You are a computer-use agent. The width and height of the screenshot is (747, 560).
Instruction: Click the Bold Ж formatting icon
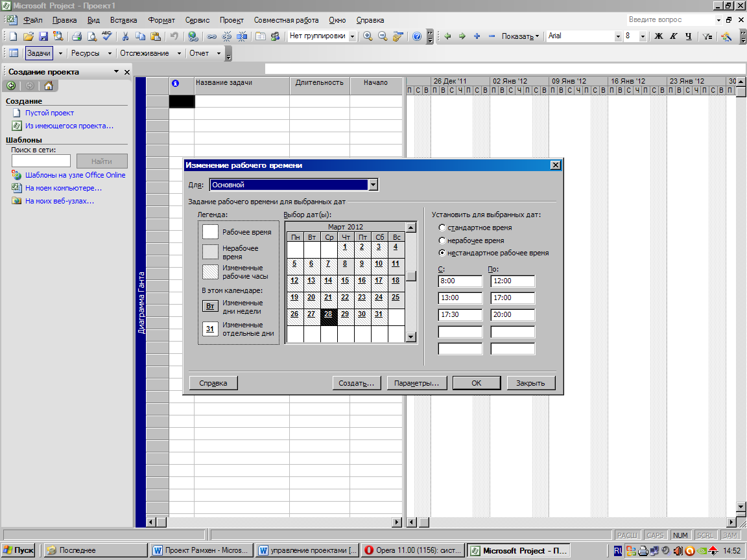pyautogui.click(x=659, y=36)
